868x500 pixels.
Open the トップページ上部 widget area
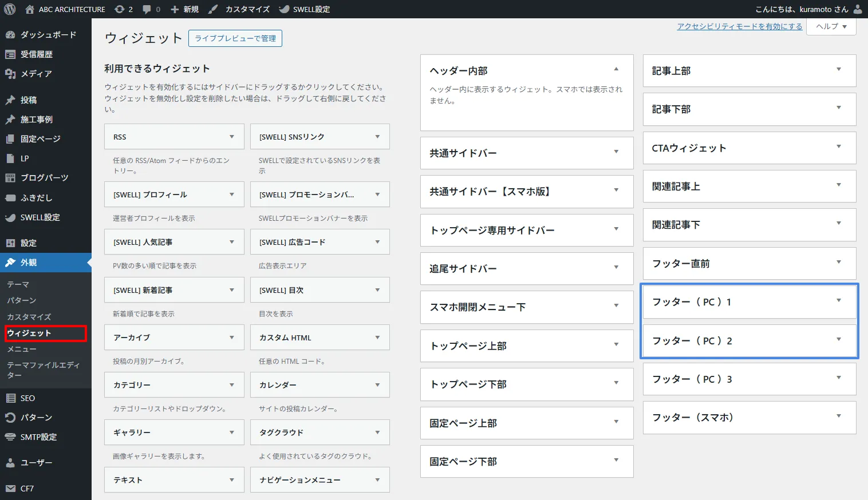tap(527, 346)
